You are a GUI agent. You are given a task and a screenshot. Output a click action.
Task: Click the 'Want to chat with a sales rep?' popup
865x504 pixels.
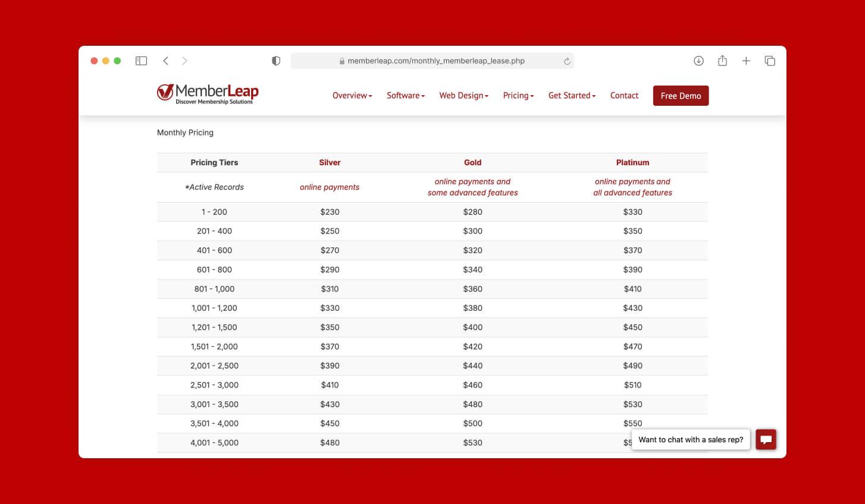(x=691, y=440)
